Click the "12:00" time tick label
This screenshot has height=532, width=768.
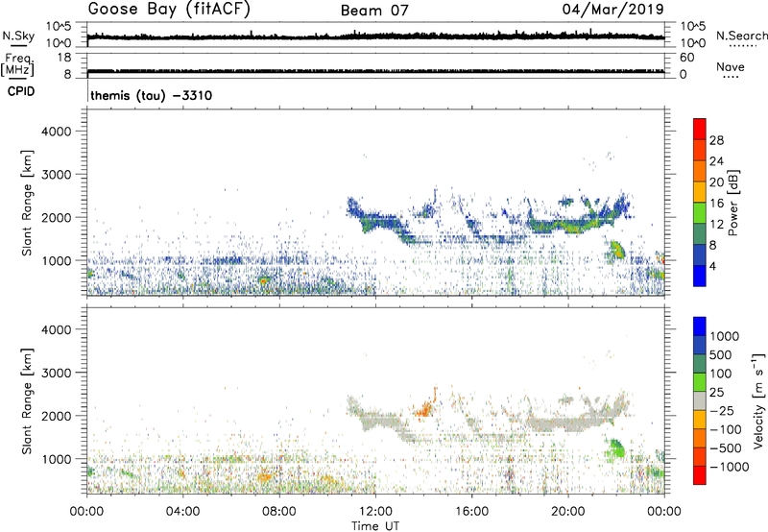(375, 512)
